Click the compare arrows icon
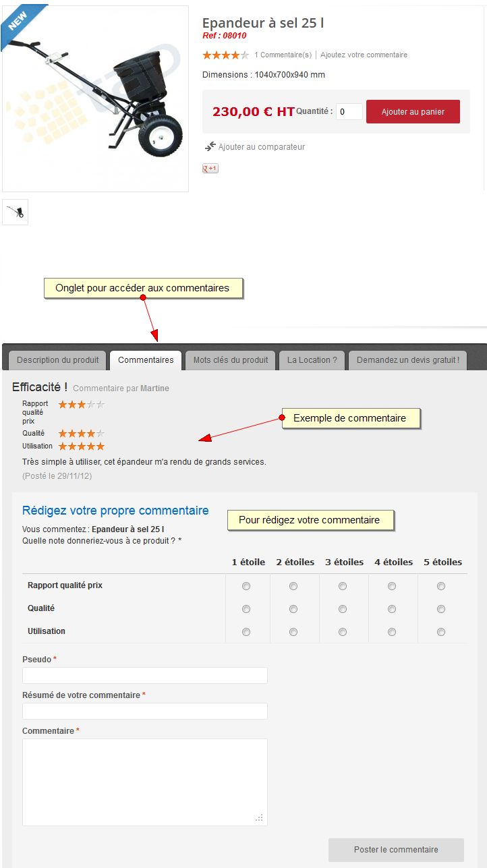The width and height of the screenshot is (487, 868). tap(210, 146)
